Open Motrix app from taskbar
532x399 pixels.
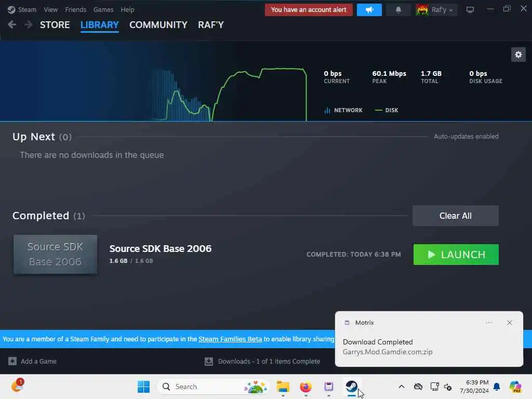(x=328, y=387)
